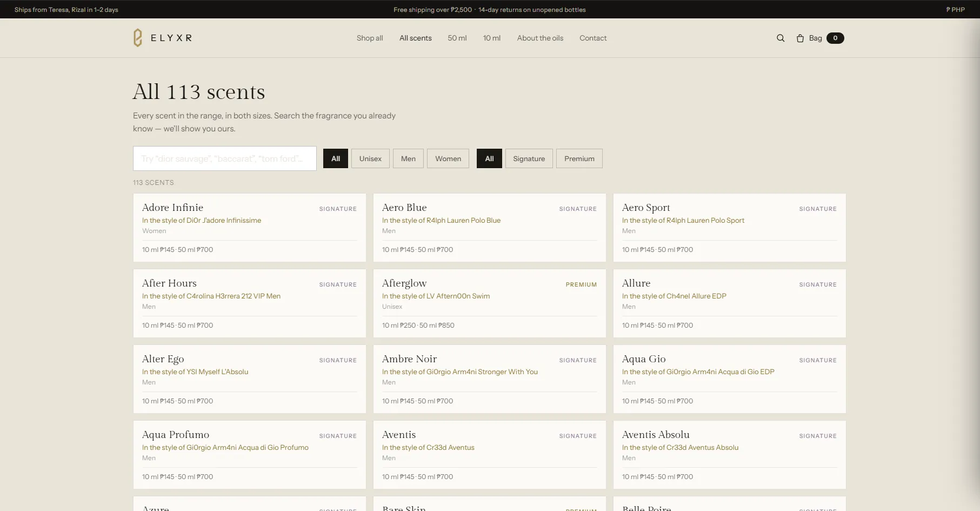
Task: Open the Adore Infinie scent card
Action: (x=250, y=228)
